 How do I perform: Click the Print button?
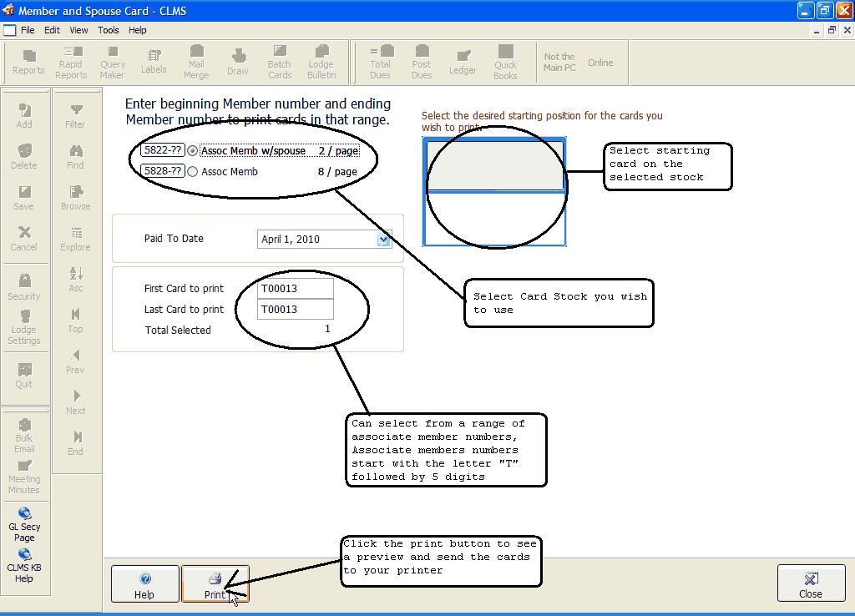pyautogui.click(x=215, y=583)
